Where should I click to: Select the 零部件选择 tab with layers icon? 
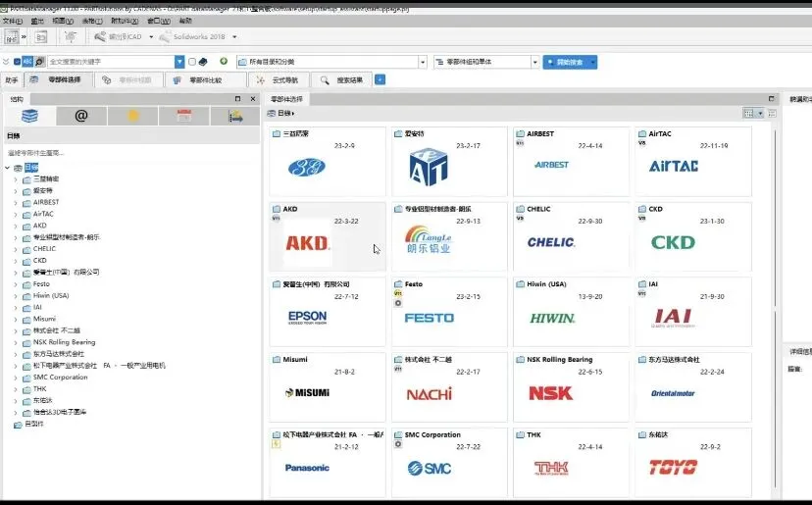59,79
